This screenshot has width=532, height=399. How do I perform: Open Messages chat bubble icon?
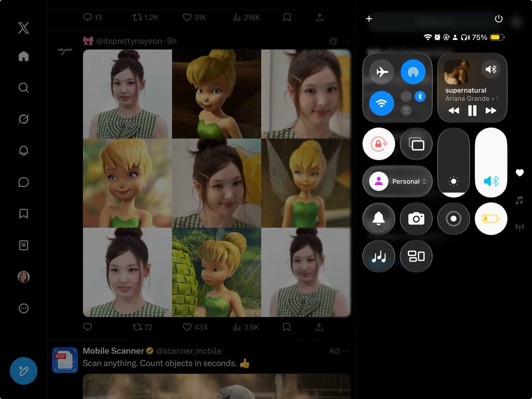click(23, 182)
